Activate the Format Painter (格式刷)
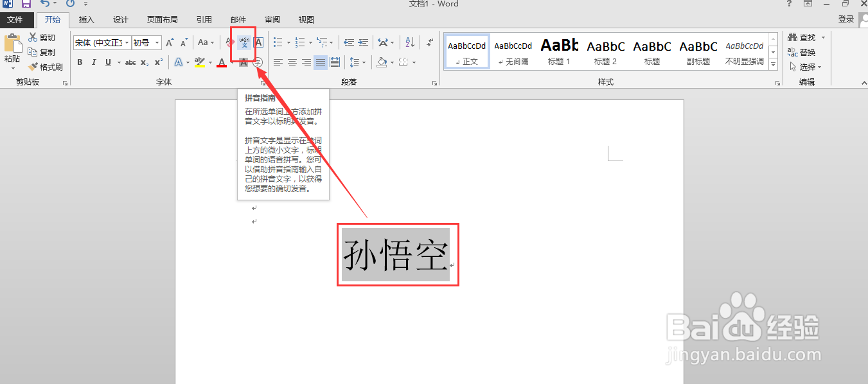 (x=45, y=67)
